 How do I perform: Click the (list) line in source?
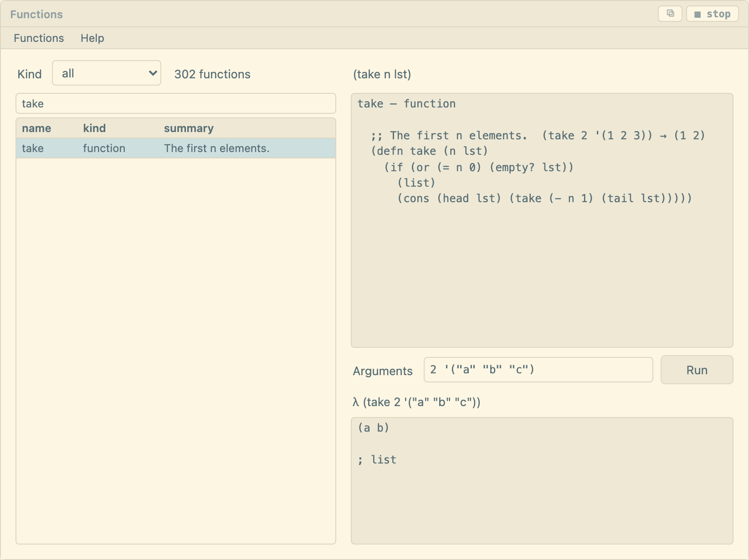tap(416, 183)
